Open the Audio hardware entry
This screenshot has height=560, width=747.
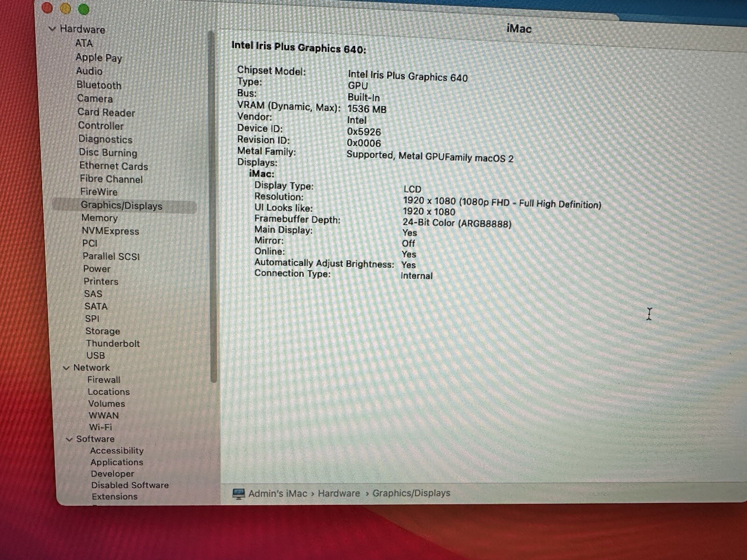[89, 71]
